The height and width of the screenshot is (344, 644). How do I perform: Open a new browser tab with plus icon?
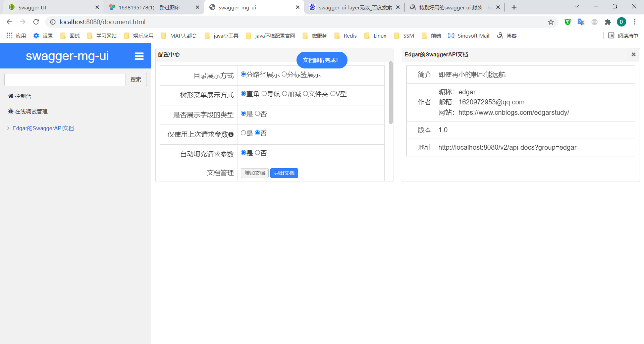tap(514, 7)
